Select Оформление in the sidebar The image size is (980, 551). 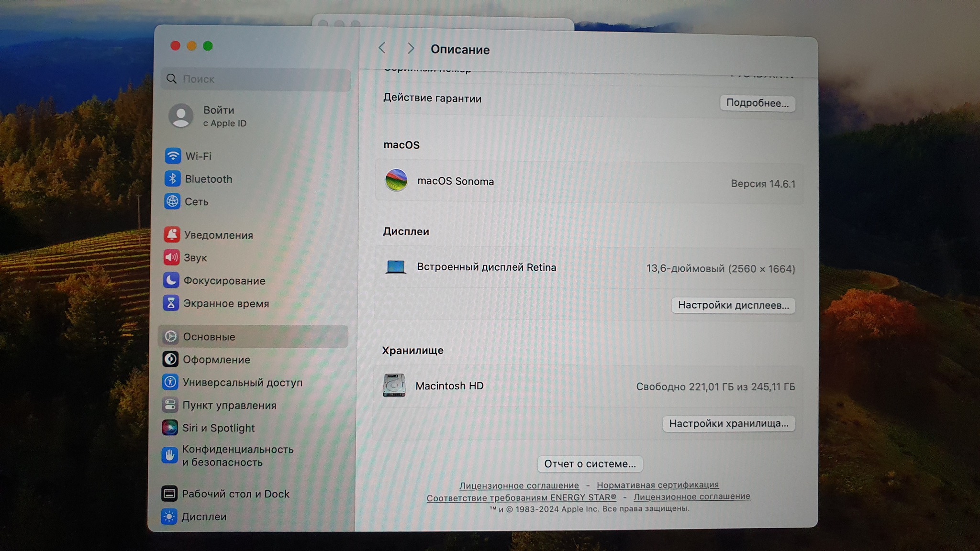coord(216,360)
